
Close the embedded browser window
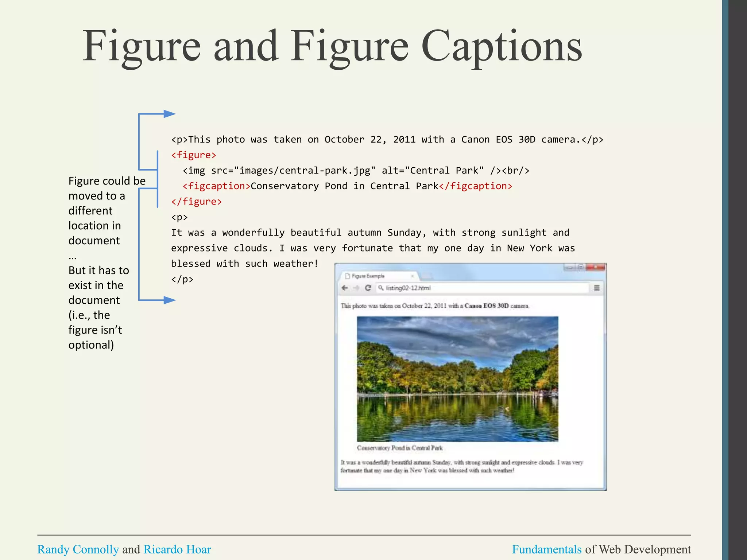pos(596,267)
